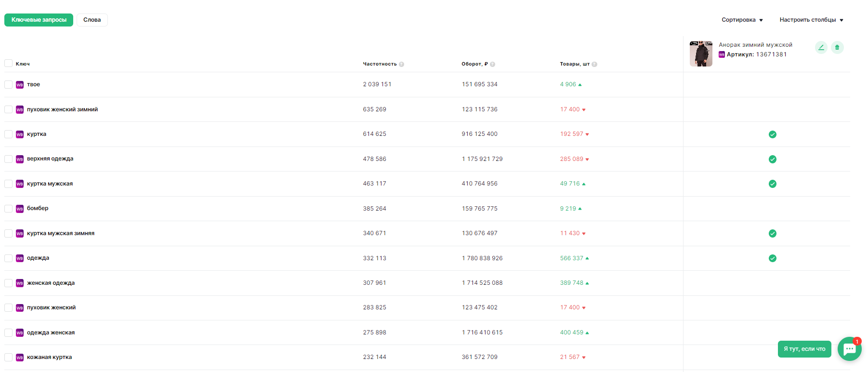Viewport: 868px width, 372px height.
Task: Click the red down arrow beside 192 597
Action: 587,134
